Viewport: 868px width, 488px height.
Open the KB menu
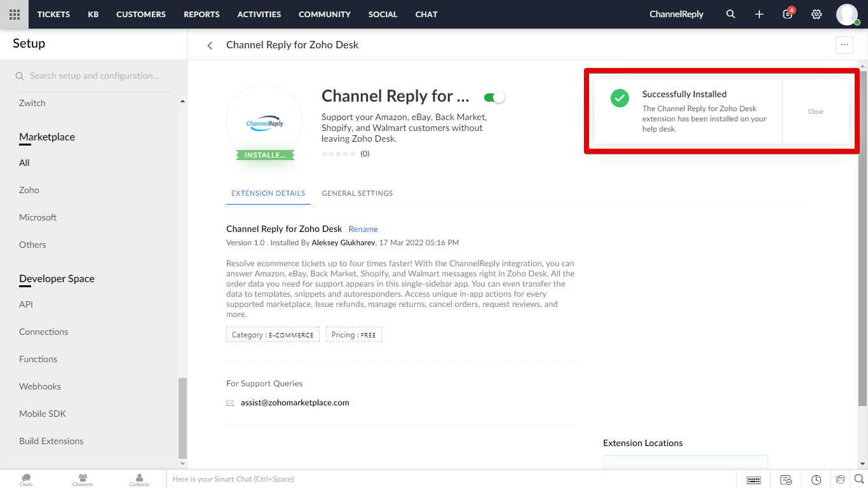coord(93,14)
